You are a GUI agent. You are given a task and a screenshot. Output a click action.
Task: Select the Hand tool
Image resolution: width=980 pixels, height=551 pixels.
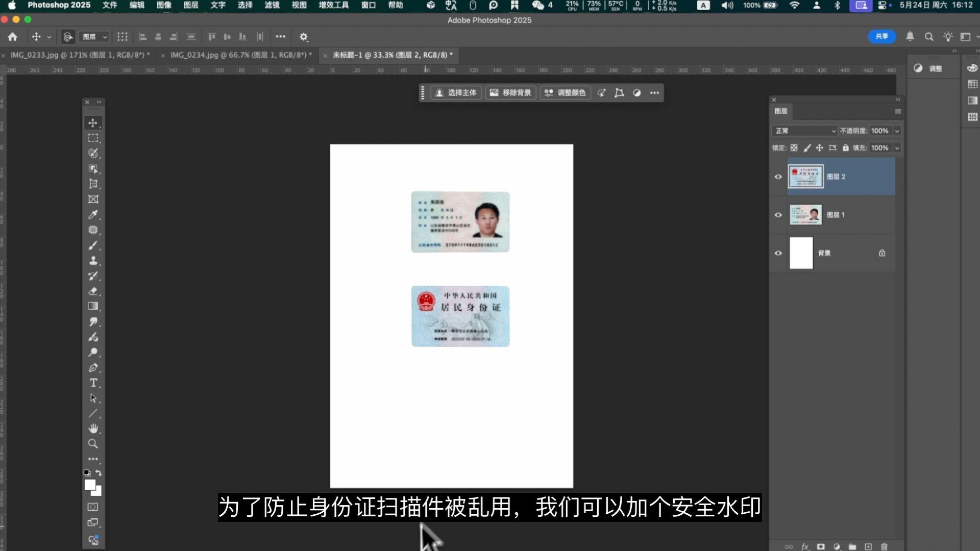(93, 429)
